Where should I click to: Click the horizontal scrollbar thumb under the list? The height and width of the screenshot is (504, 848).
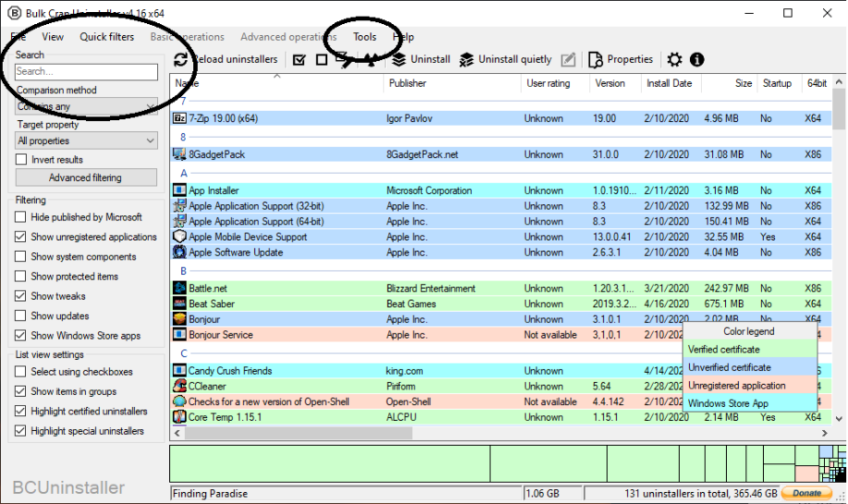coord(298,433)
